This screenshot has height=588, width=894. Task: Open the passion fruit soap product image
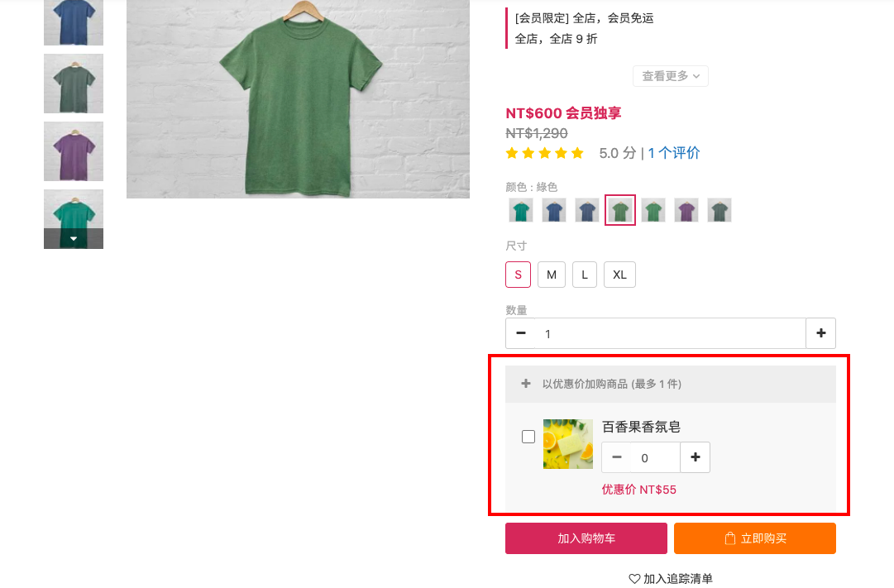568,444
